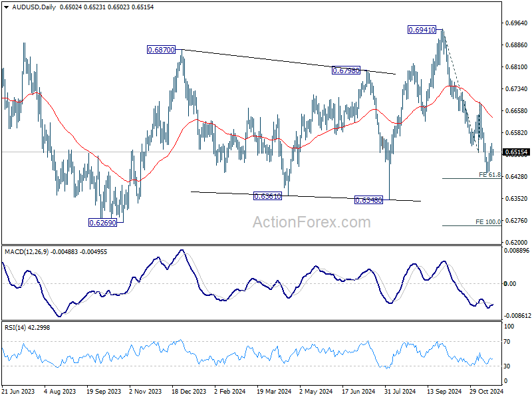Viewport: 532px width, 399px height.
Task: Click the MACD scale value 0.008896
Action: point(517,251)
